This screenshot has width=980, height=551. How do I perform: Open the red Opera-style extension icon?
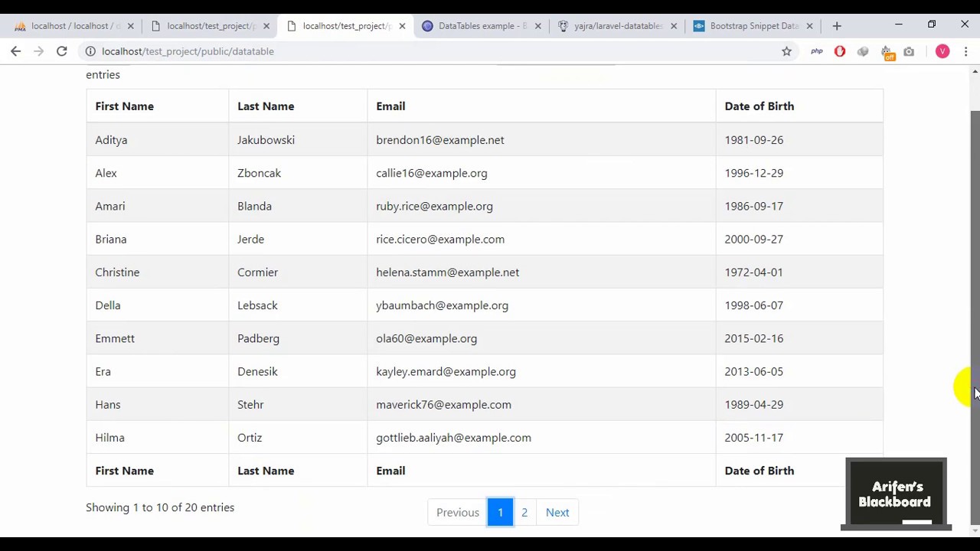[x=840, y=51]
